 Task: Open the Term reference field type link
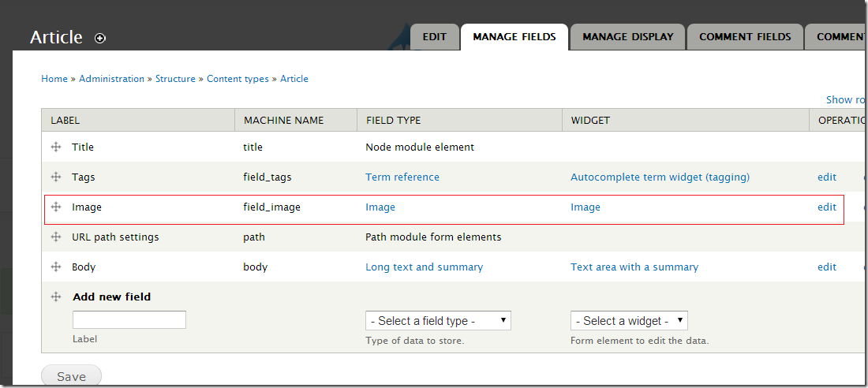402,177
